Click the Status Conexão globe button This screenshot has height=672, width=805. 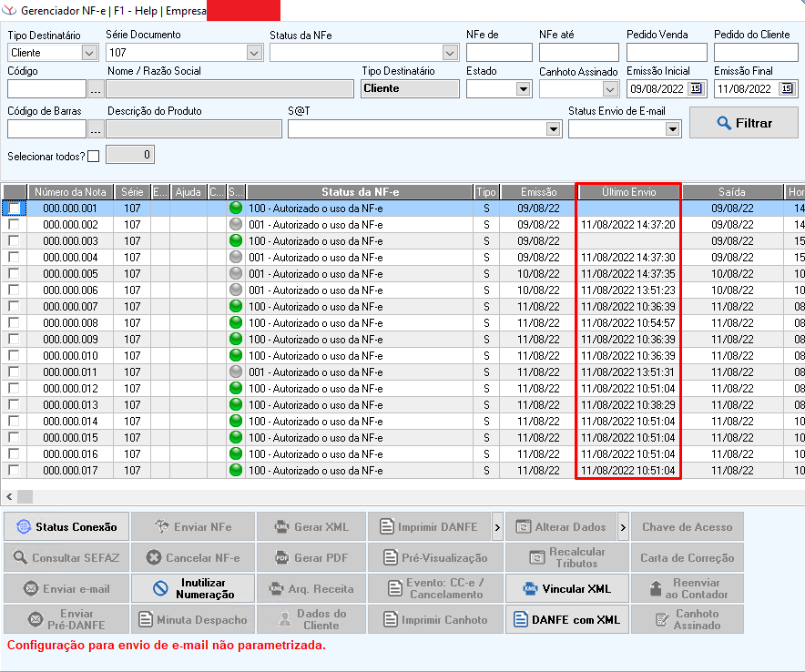click(x=66, y=527)
